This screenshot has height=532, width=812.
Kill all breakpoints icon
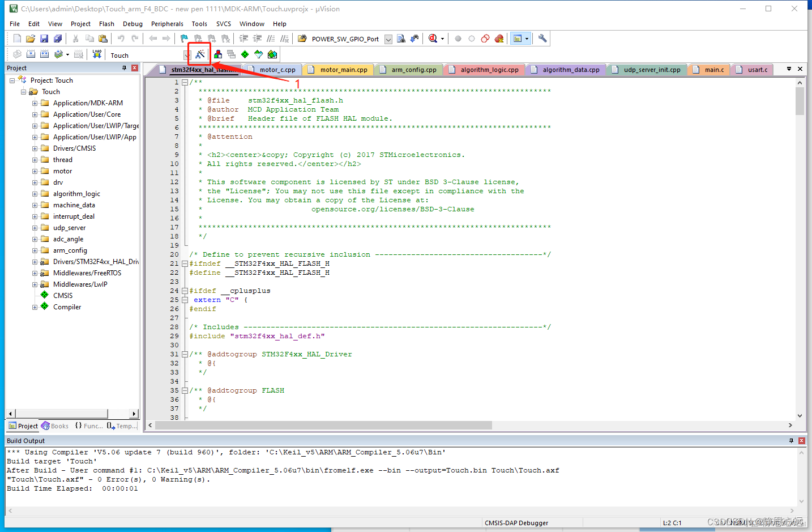tap(499, 39)
